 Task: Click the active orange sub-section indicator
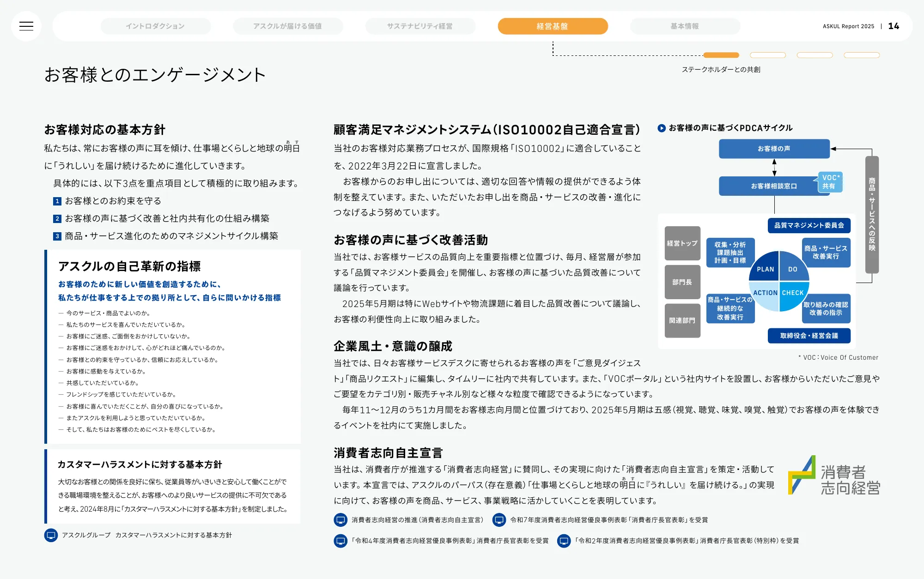721,55
